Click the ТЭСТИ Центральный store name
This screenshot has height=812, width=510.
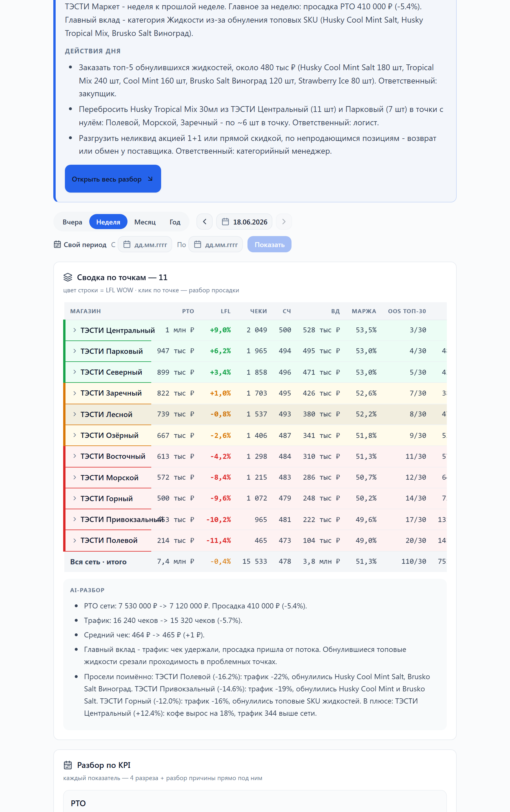(118, 330)
